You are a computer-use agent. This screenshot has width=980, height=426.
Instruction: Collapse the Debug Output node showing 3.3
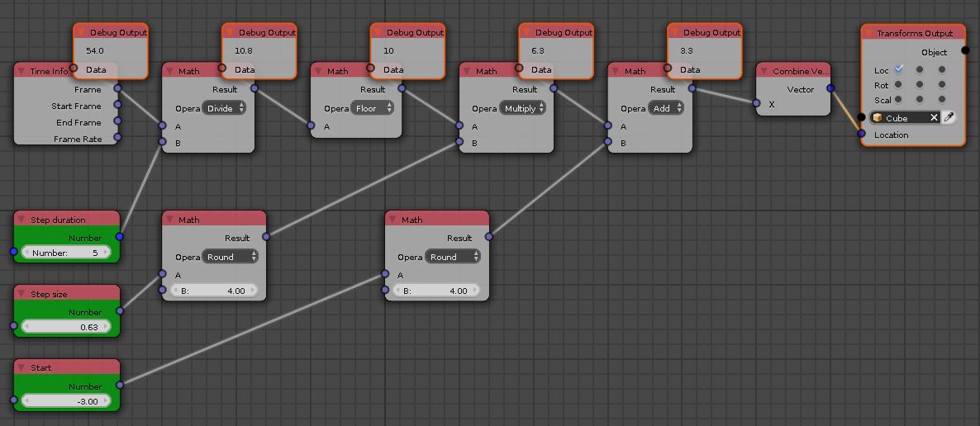click(x=674, y=32)
